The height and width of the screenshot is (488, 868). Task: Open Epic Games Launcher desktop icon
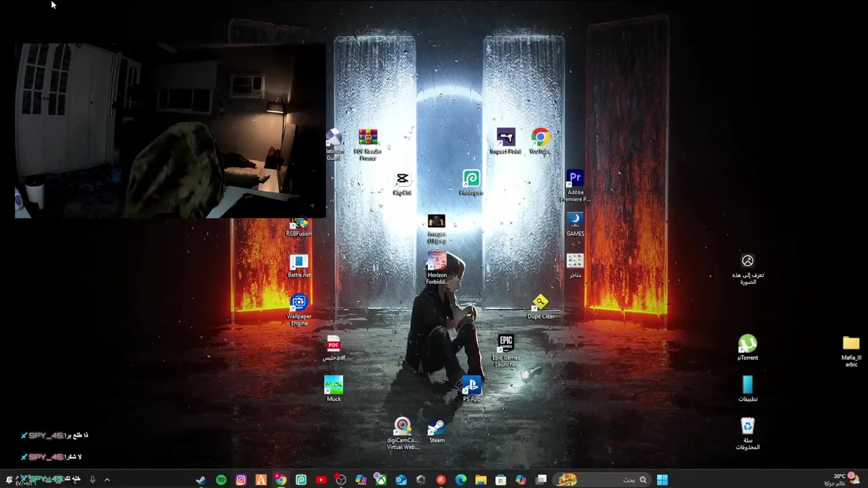506,350
